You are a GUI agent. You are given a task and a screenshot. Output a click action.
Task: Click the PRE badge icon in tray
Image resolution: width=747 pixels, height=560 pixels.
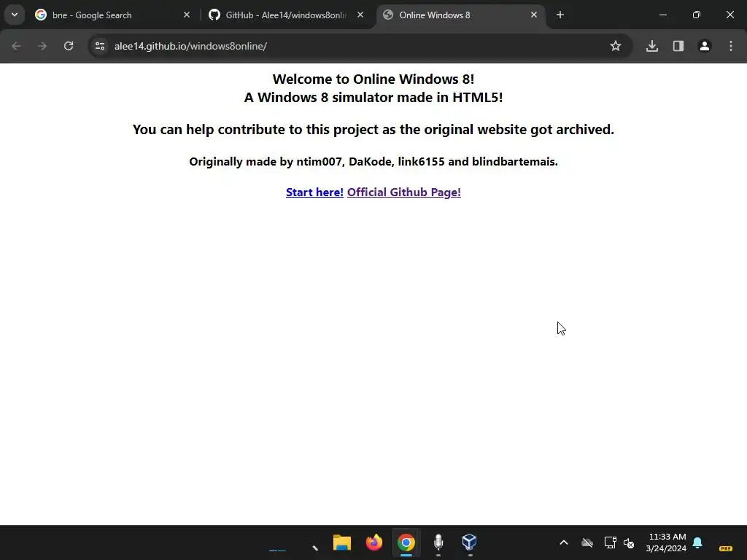[x=726, y=548]
